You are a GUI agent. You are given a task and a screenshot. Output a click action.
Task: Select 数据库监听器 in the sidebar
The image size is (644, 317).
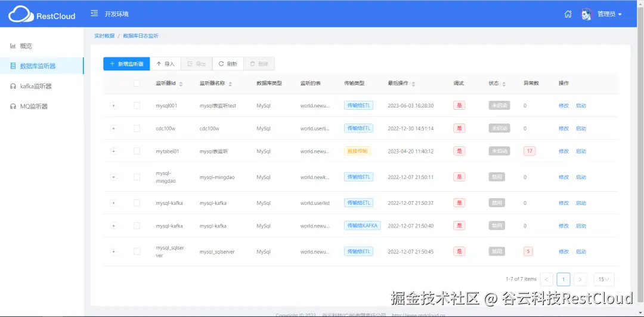(42, 66)
